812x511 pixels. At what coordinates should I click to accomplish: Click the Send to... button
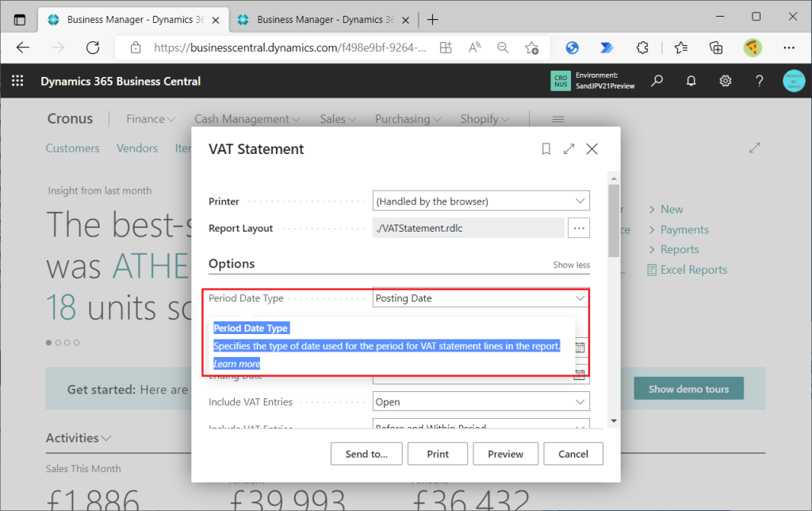pos(366,454)
